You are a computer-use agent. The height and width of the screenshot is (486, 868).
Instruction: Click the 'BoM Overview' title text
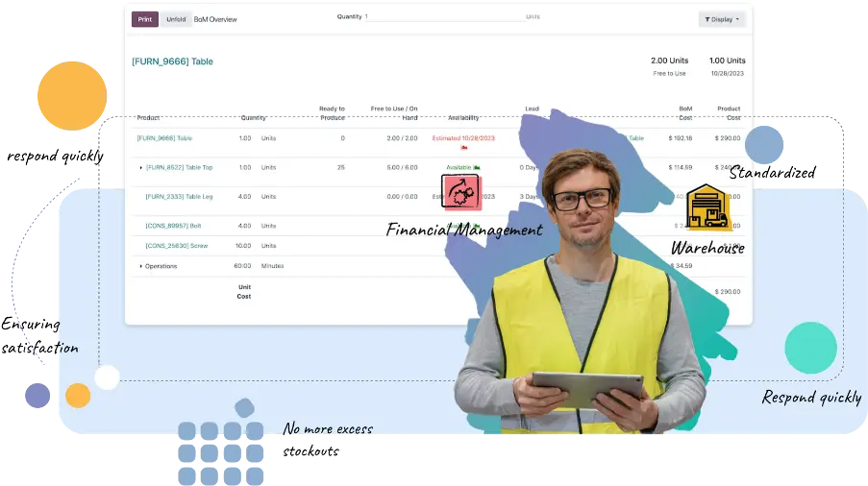[x=215, y=19]
